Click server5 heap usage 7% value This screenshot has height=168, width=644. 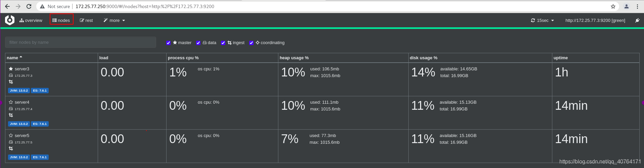pyautogui.click(x=290, y=139)
